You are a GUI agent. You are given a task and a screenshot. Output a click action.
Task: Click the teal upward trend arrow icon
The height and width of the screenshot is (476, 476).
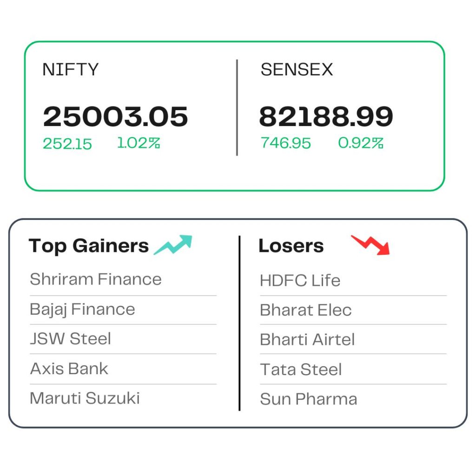click(x=173, y=245)
